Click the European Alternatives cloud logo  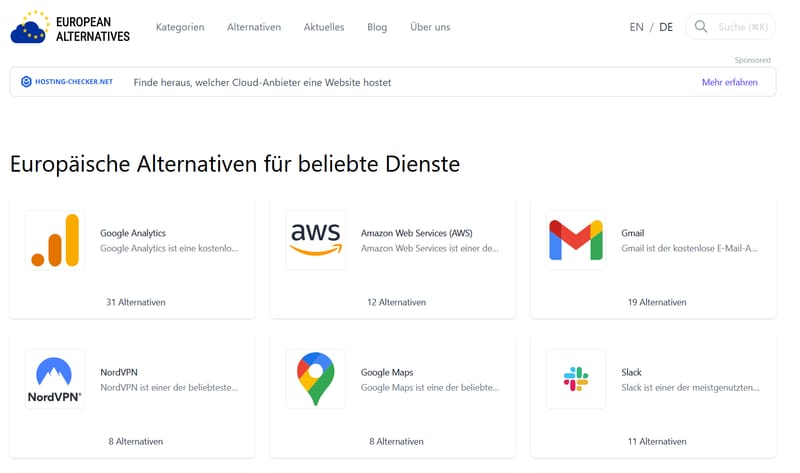pos(30,27)
